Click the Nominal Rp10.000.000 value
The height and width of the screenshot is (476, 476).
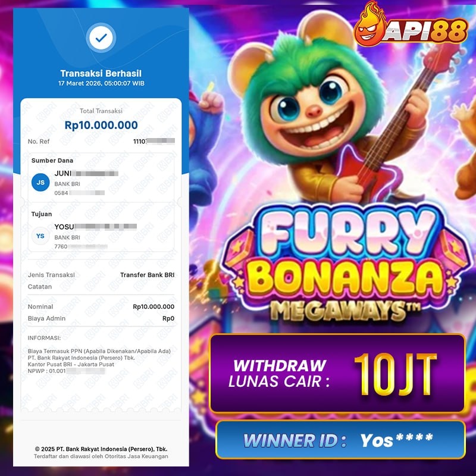pos(154,306)
